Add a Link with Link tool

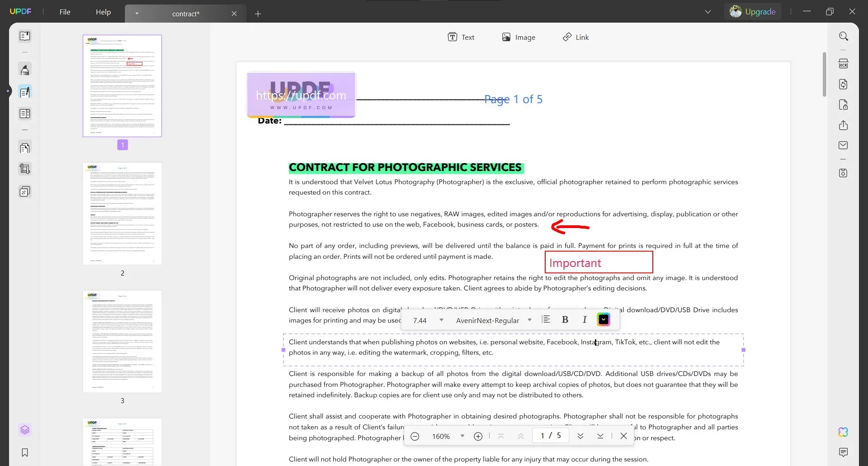pyautogui.click(x=576, y=37)
